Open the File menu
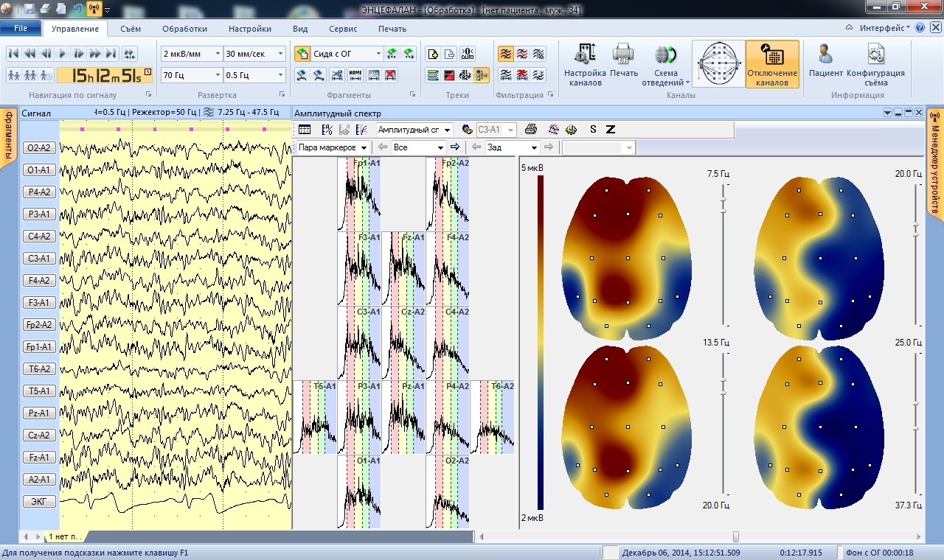Viewport: 944px width, 560px height. coord(21,29)
